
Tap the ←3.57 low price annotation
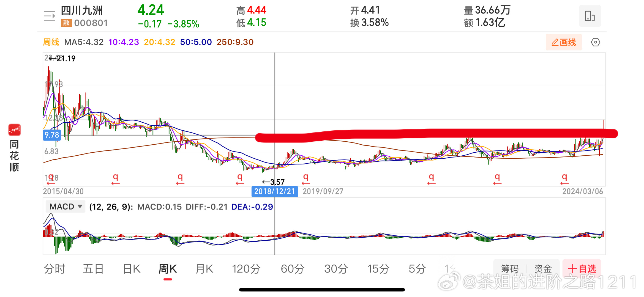[273, 182]
